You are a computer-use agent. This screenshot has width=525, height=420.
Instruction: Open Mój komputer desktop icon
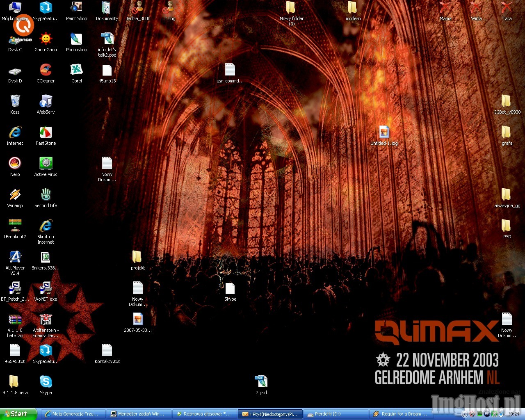(x=15, y=11)
